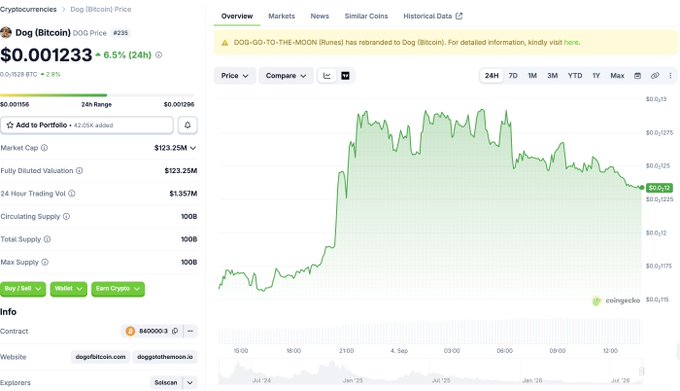Open dogofbitcoin.com website link
This screenshot has height=391, width=680.
(x=100, y=357)
